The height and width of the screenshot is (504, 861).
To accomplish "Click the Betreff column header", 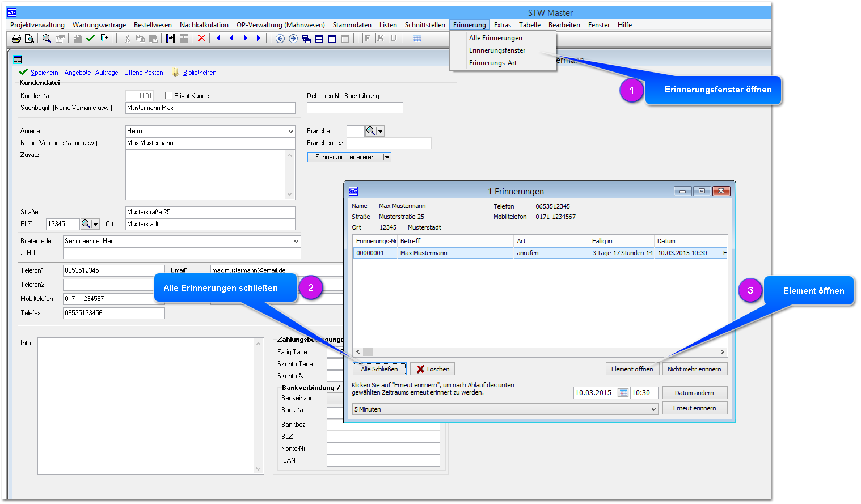I will point(455,241).
